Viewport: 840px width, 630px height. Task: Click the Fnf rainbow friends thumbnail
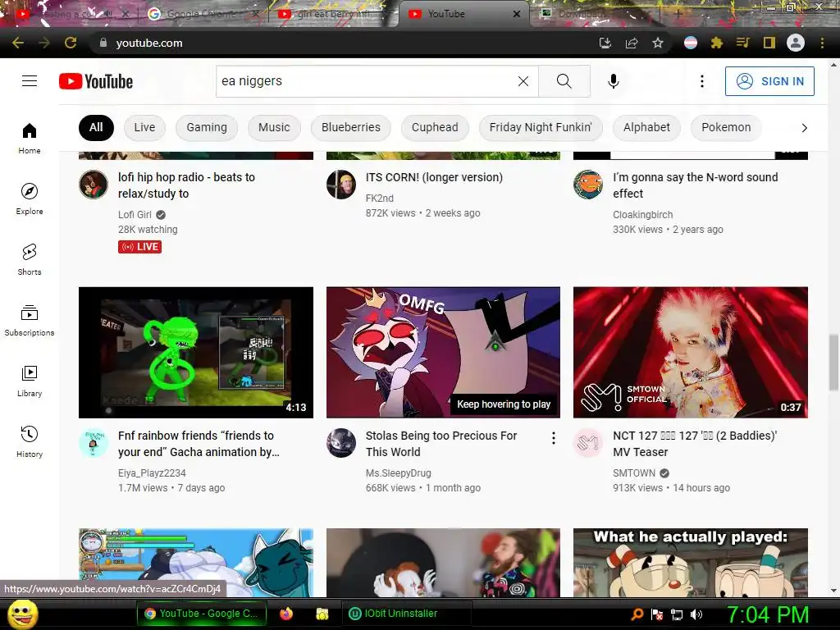click(x=196, y=353)
